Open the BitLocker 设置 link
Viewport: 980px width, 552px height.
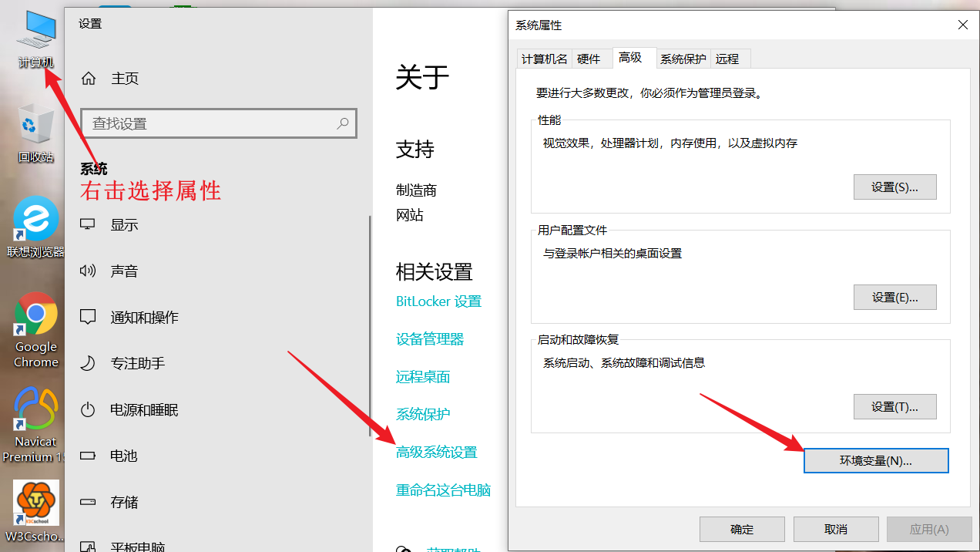[438, 301]
